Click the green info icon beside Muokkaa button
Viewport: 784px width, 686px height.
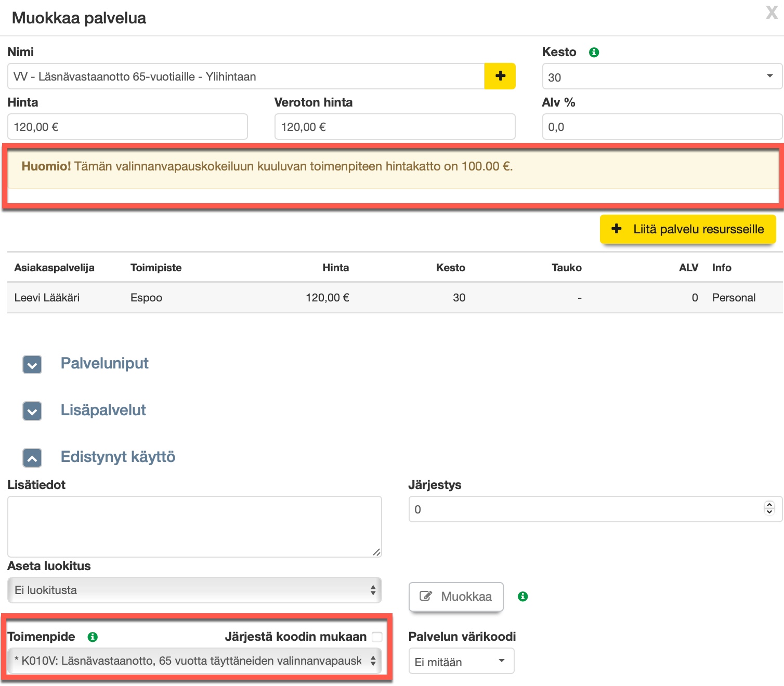522,597
